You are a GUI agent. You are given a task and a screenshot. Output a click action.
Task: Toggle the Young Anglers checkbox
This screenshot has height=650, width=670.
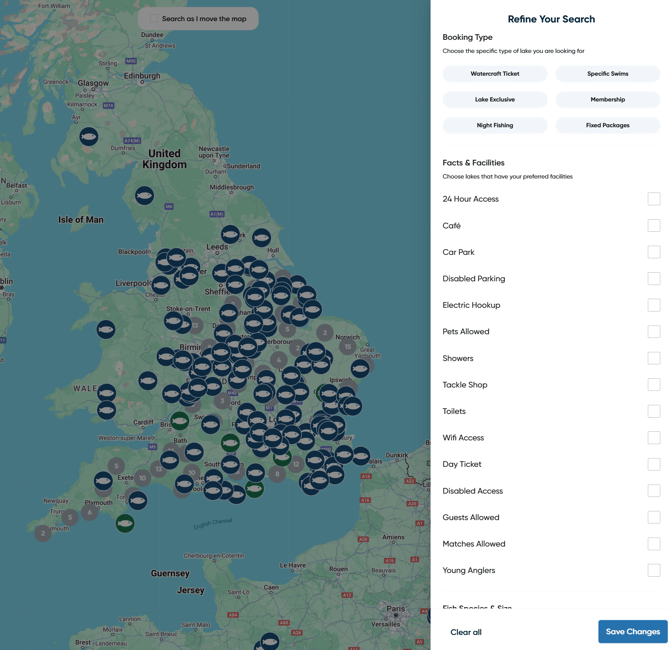[653, 570]
